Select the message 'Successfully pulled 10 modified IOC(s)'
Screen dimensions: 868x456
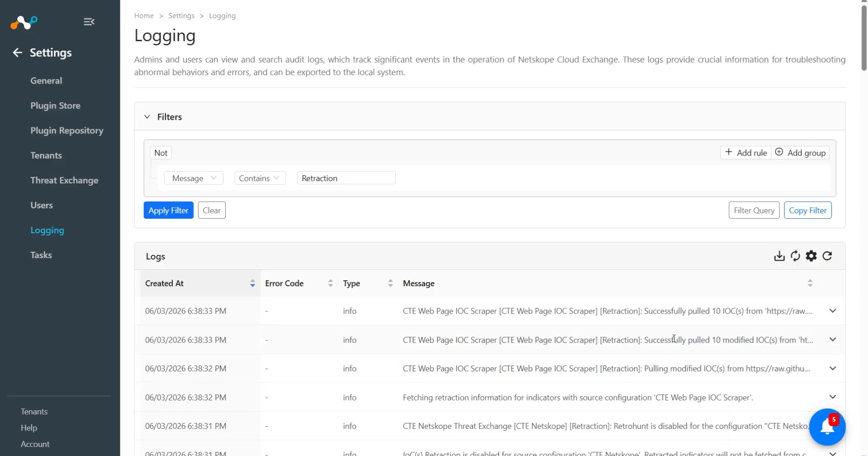click(608, 340)
